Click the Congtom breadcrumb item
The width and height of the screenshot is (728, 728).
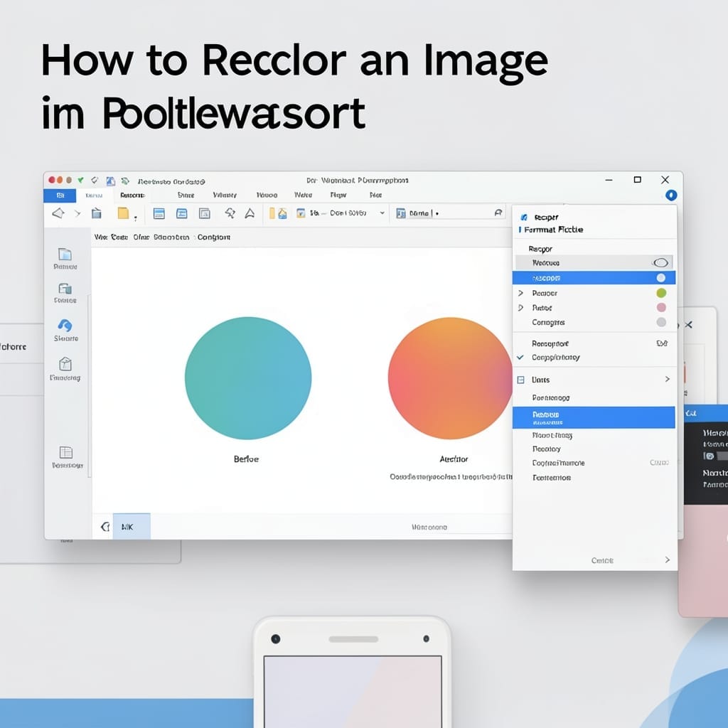[213, 237]
